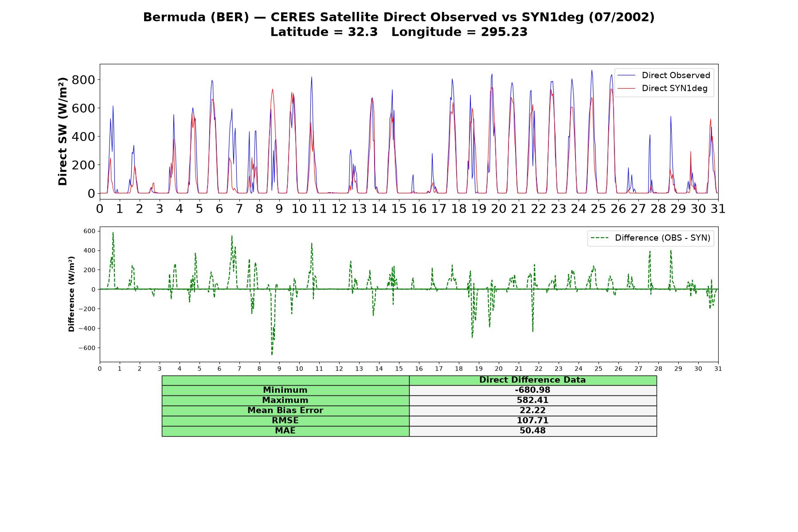Click the chart title Bermuda (BER)
The image size is (798, 532).
coord(196,17)
